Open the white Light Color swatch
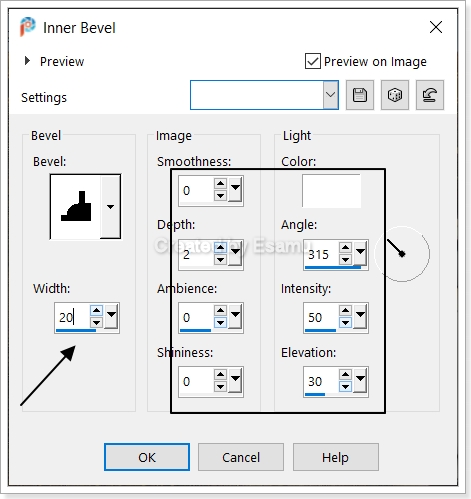Image resolution: width=471 pixels, height=499 pixels. (331, 191)
